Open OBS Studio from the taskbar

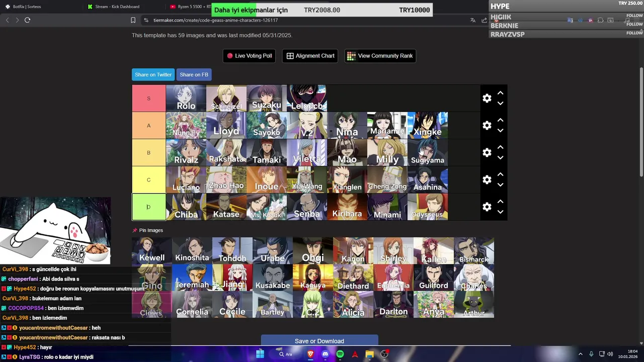[384, 354]
